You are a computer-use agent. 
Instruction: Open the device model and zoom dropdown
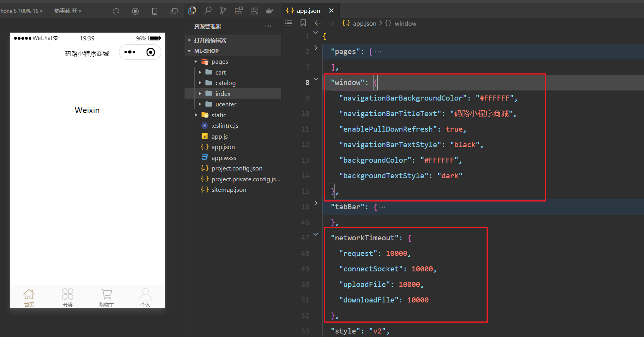point(21,11)
